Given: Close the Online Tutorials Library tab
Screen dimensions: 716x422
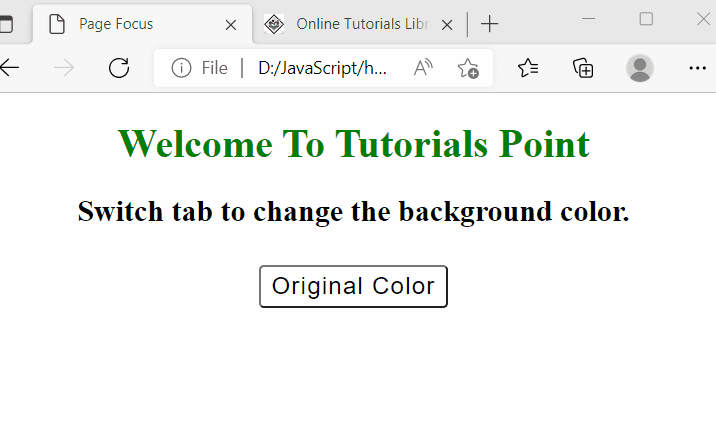Looking at the screenshot, I should coord(447,25).
